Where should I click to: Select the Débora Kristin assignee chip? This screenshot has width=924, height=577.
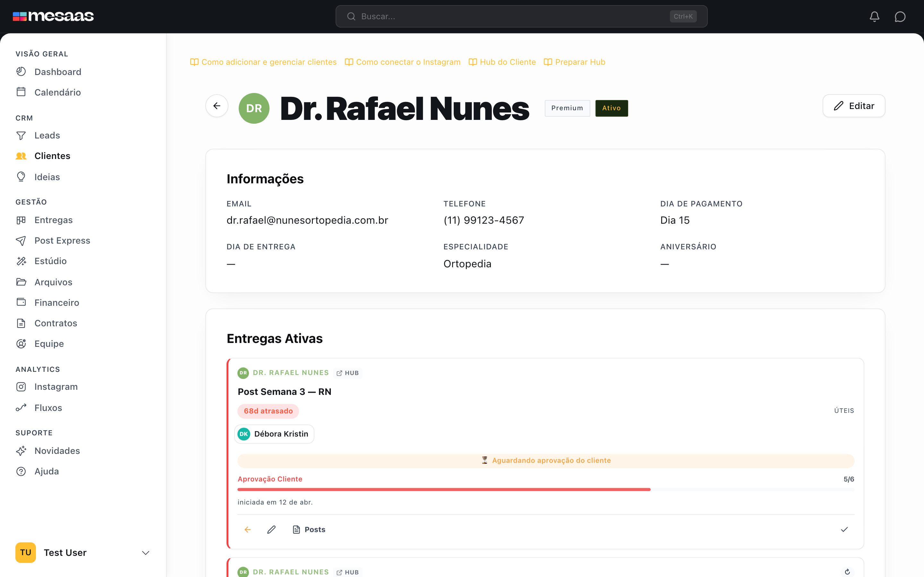274,434
